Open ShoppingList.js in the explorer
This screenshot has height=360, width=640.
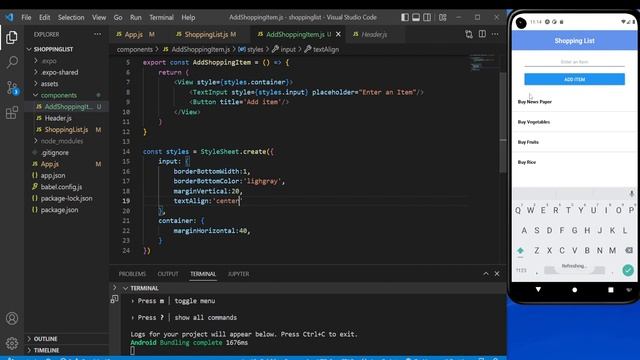click(x=66, y=129)
